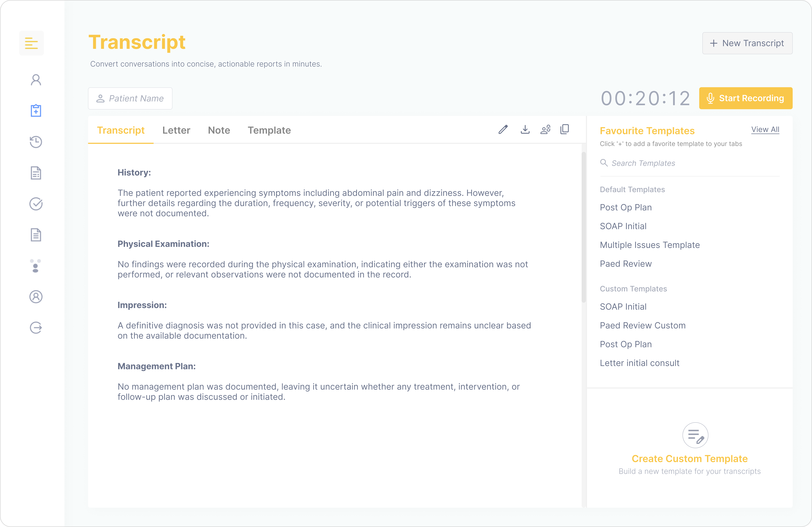
Task: Open the history clock sidebar icon
Action: (x=36, y=142)
